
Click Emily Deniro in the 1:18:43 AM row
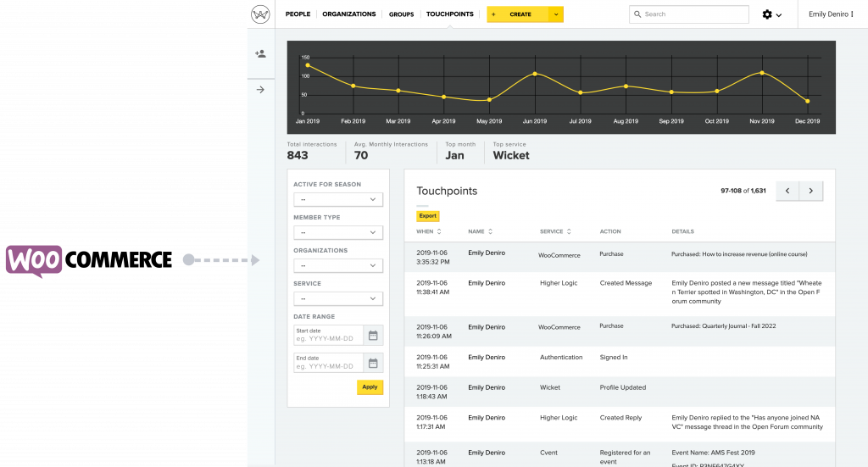(x=487, y=387)
